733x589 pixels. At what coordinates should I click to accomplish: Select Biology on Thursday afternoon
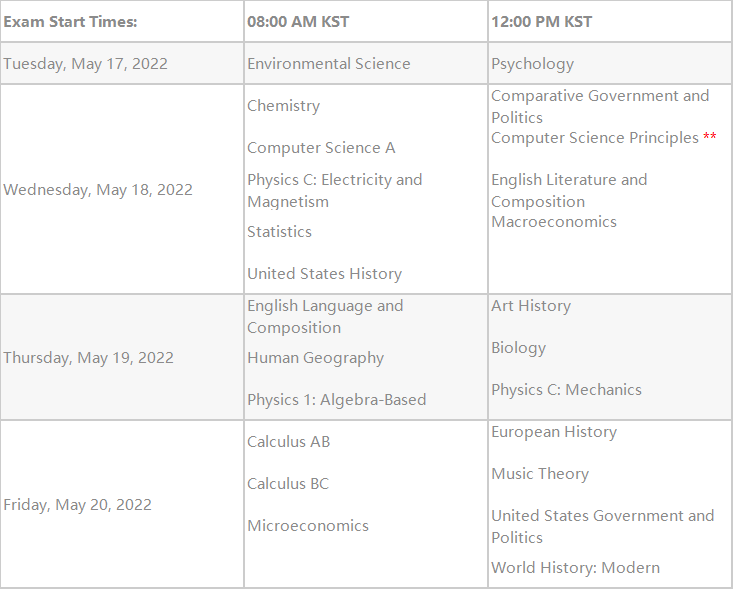pos(518,348)
